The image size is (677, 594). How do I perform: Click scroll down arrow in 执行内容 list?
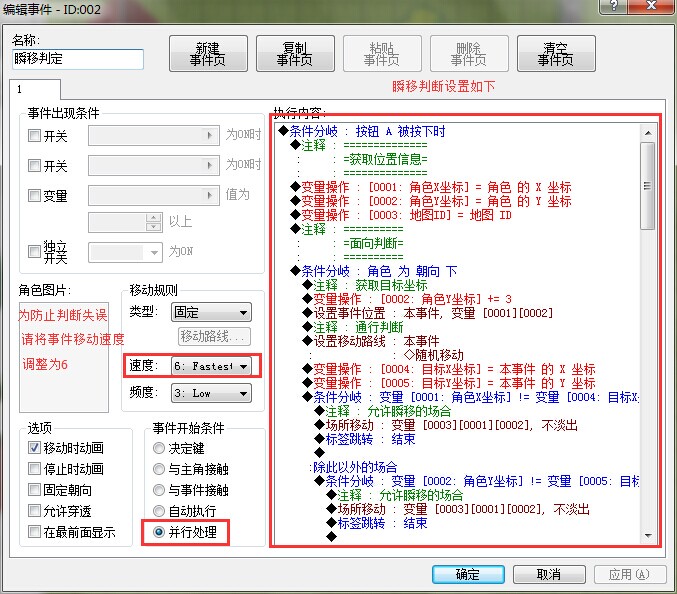(648, 535)
